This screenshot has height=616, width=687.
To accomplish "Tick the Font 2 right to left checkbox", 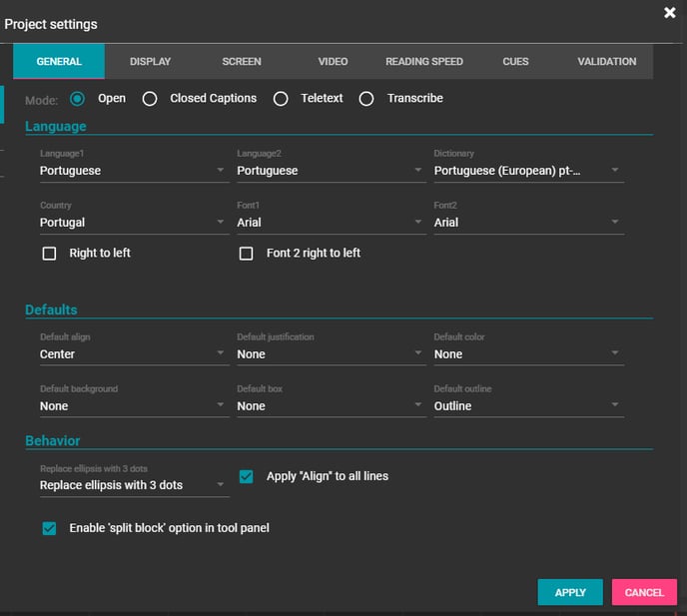I will pyautogui.click(x=246, y=254).
